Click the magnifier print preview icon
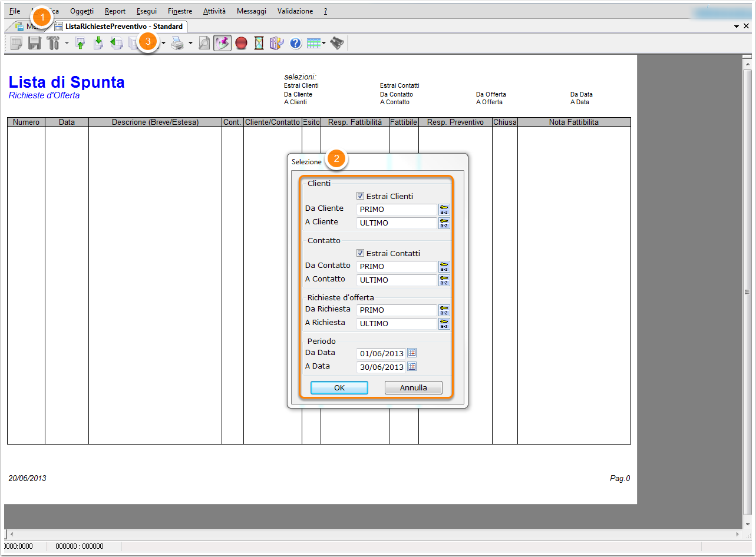The width and height of the screenshot is (756, 557). (204, 44)
